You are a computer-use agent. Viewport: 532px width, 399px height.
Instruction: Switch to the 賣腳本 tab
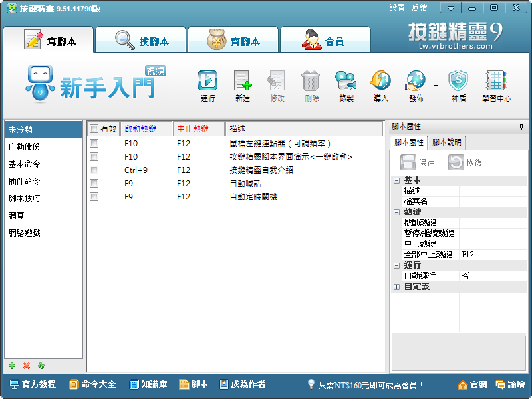[x=233, y=40]
